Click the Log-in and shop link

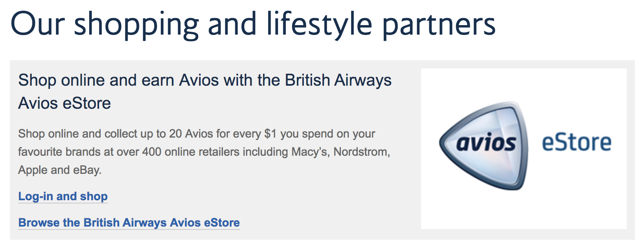[63, 196]
